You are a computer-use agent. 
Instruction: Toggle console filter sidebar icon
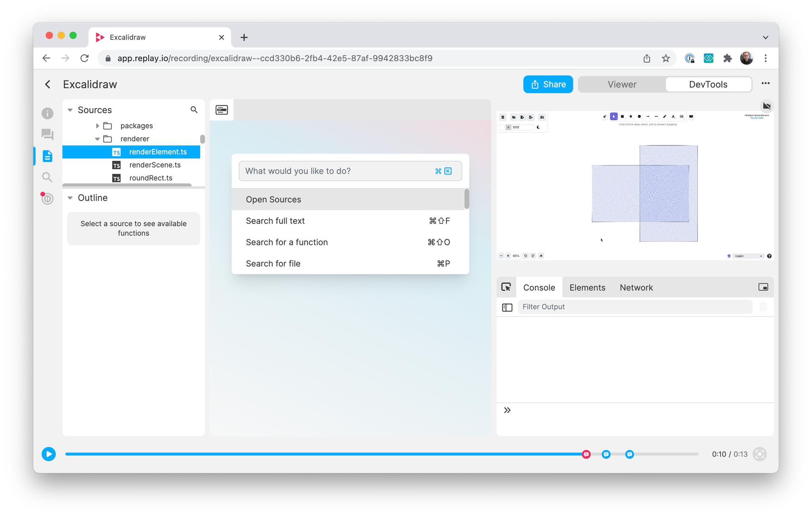(507, 307)
